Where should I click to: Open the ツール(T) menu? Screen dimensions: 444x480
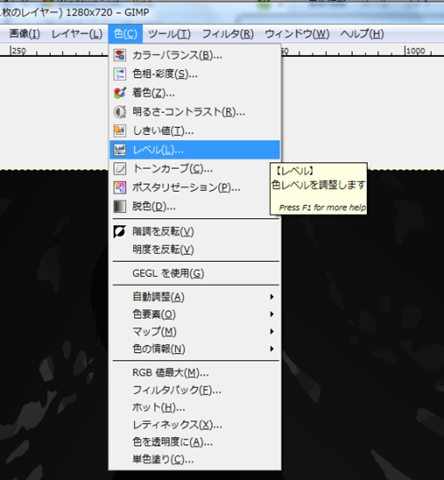click(169, 34)
